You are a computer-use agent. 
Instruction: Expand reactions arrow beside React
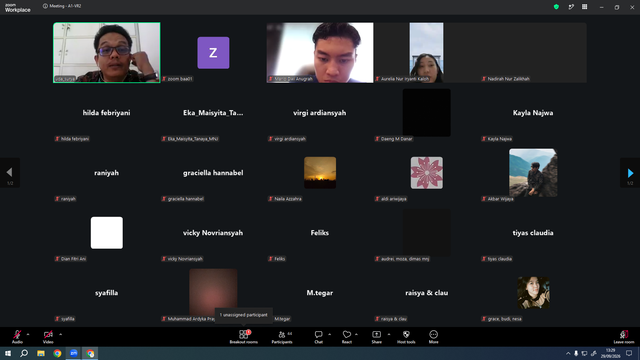[356, 334]
